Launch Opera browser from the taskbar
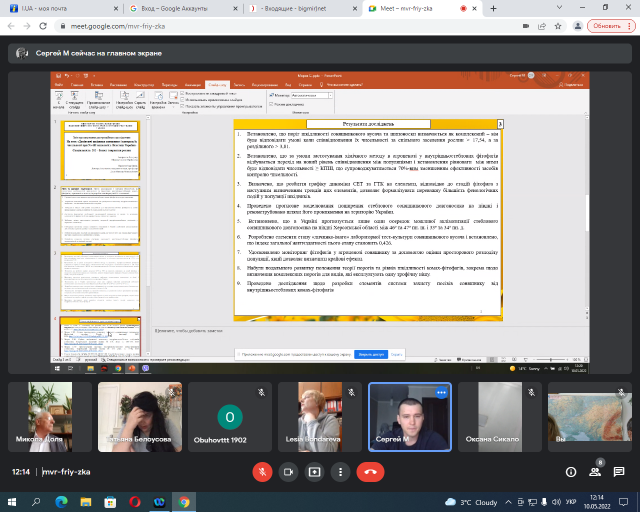 coord(135,502)
